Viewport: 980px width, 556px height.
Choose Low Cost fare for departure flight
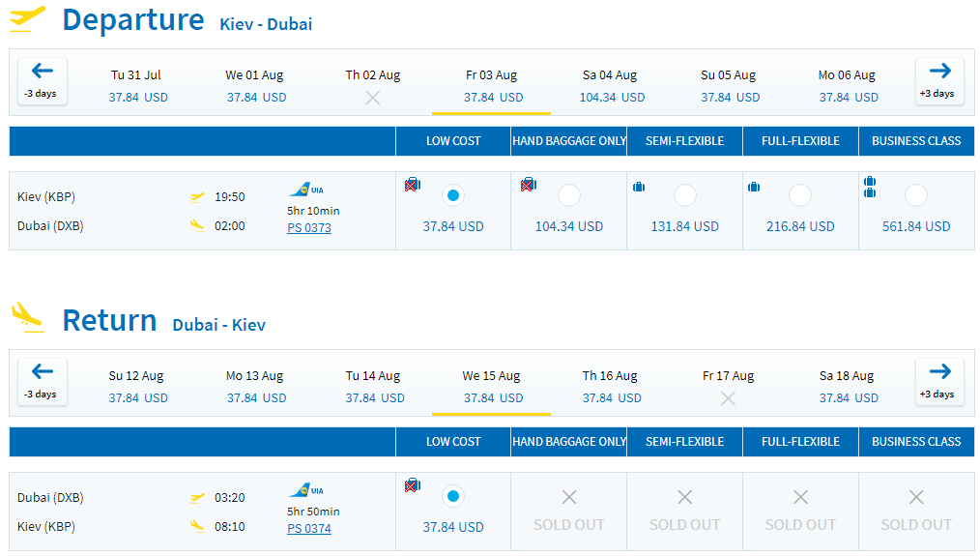[453, 195]
